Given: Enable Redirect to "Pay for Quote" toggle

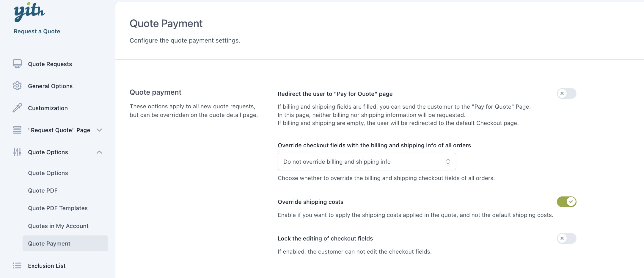Looking at the screenshot, I should click(566, 93).
